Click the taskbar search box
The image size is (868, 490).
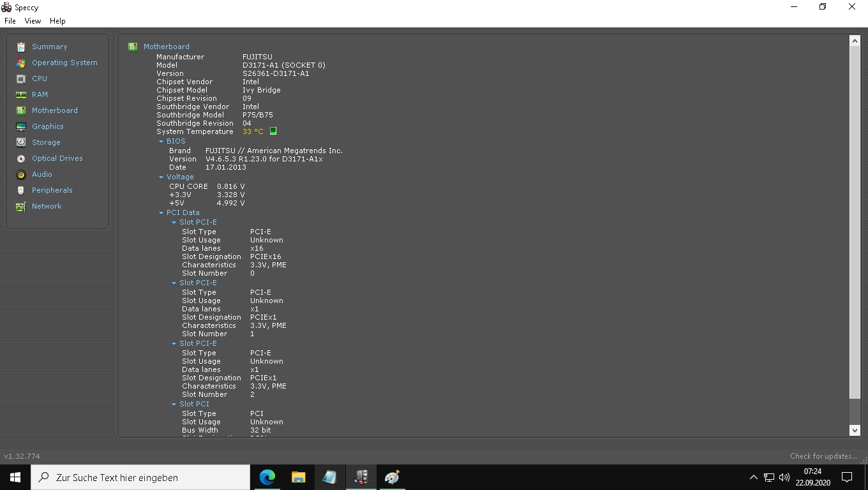140,477
